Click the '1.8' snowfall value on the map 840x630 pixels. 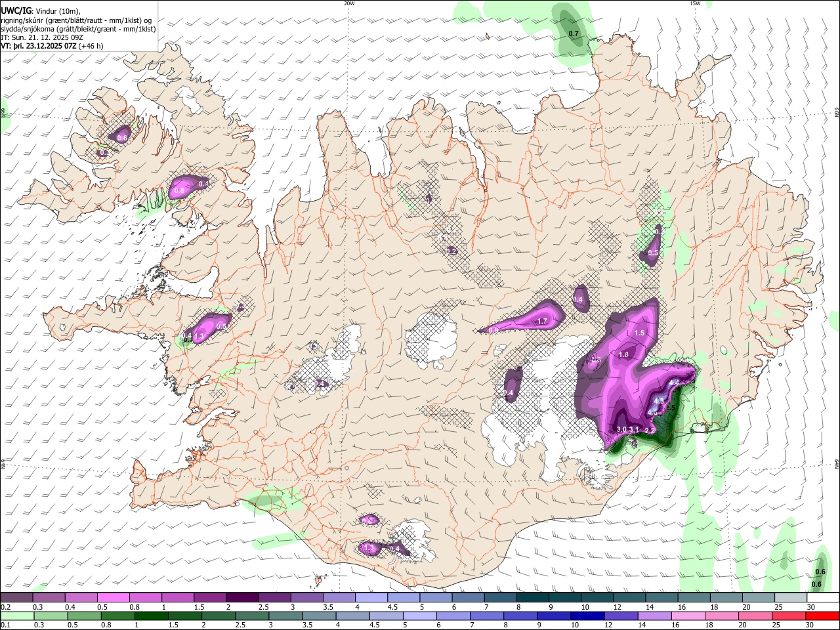[x=624, y=354]
